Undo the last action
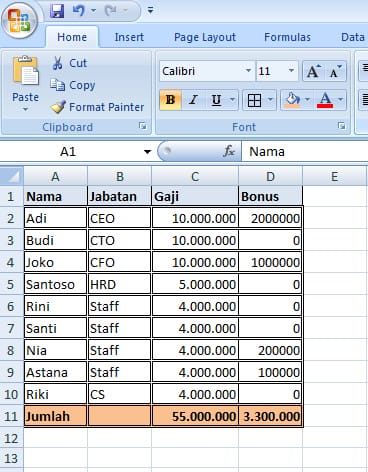Screen dimensions: 368x472 point(79,11)
